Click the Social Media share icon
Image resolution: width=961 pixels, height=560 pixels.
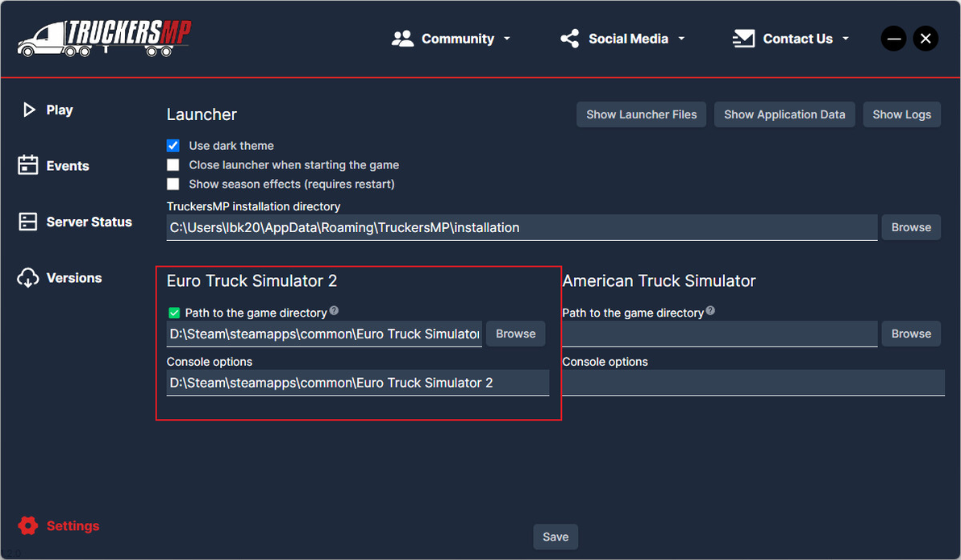pos(569,39)
